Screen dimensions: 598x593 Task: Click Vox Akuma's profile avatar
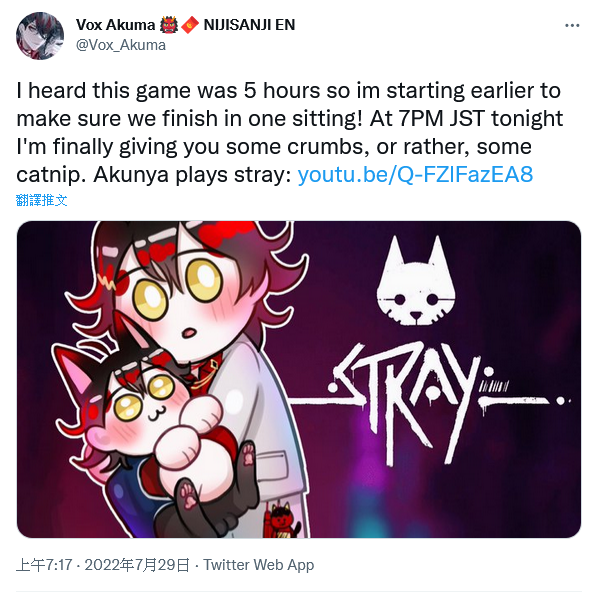(x=40, y=36)
